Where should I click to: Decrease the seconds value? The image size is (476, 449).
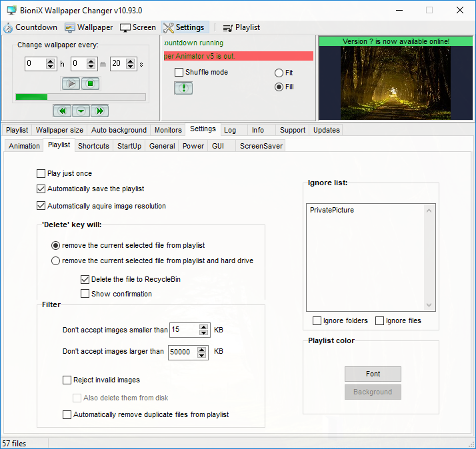click(x=130, y=67)
